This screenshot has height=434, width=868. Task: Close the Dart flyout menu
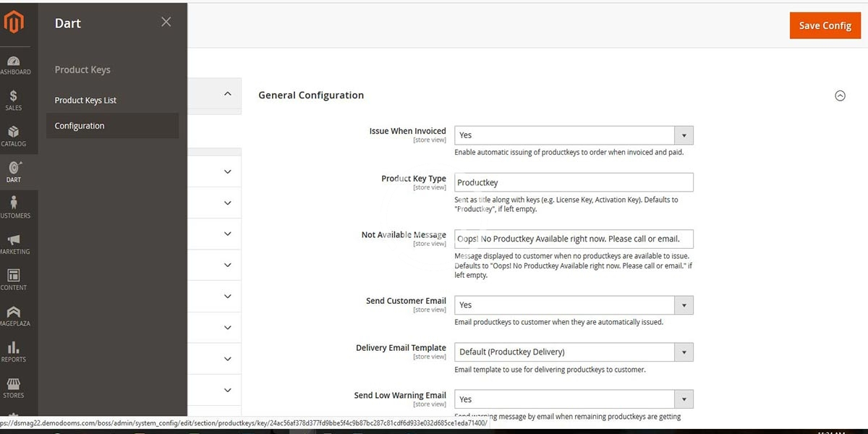166,22
